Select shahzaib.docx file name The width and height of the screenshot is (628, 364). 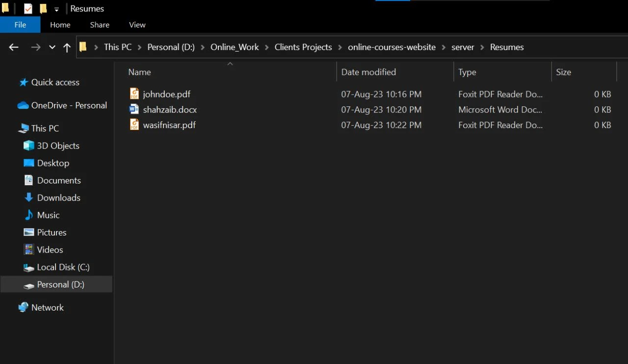click(170, 109)
